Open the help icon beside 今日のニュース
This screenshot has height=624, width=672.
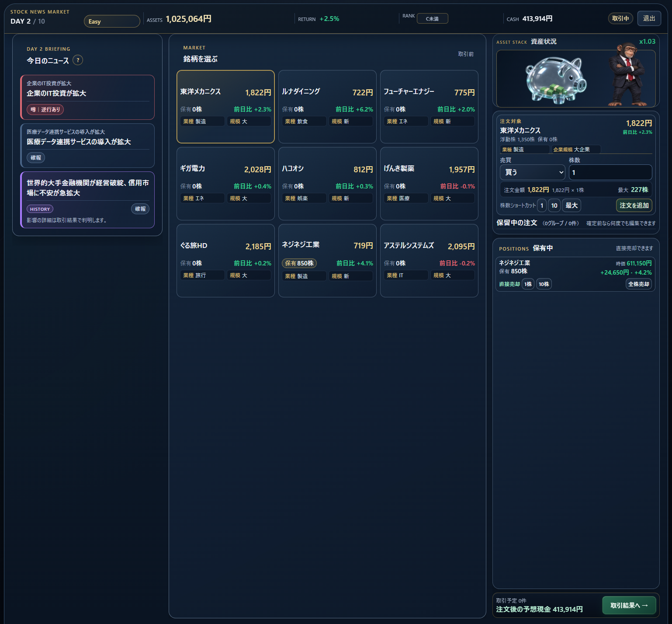(x=78, y=60)
